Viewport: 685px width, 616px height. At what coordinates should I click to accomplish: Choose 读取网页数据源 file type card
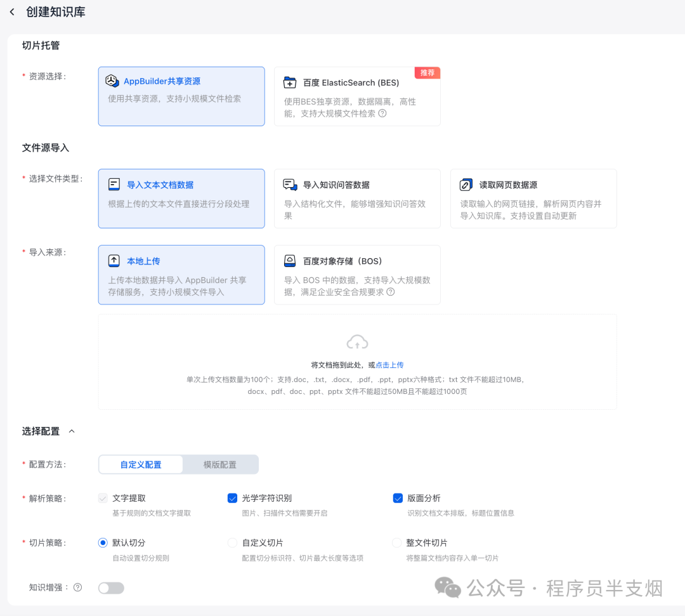[533, 199]
